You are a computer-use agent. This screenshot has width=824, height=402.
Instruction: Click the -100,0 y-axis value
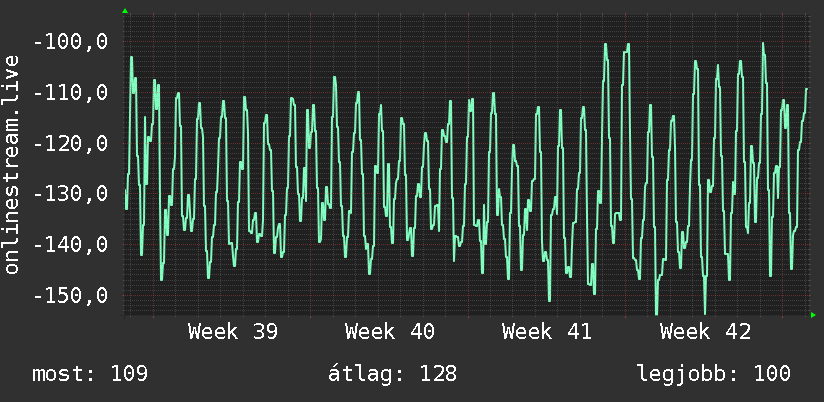point(70,42)
